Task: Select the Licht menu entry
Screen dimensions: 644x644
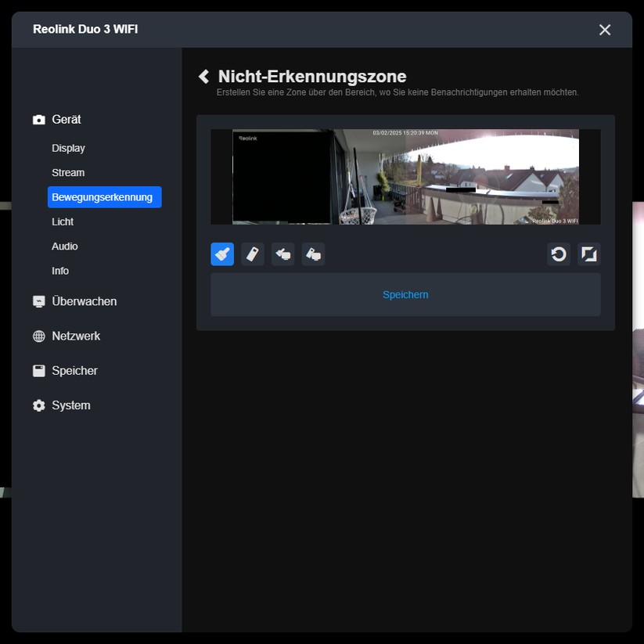Action: [x=63, y=221]
